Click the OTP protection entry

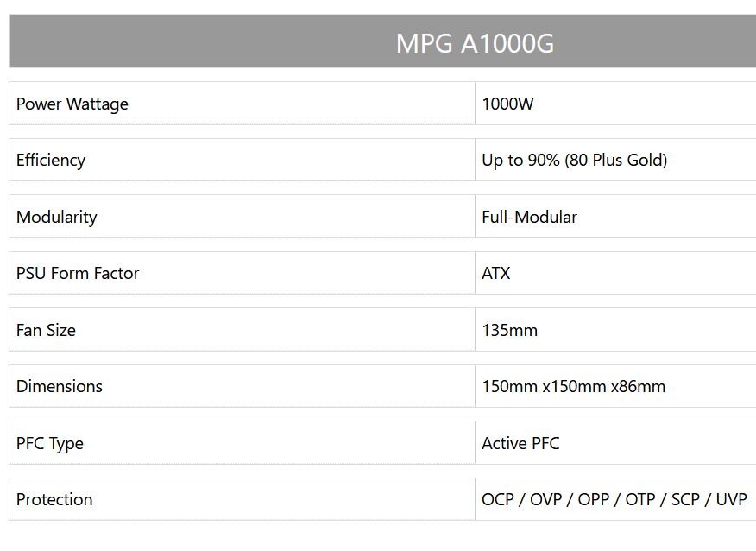pyautogui.click(x=641, y=499)
